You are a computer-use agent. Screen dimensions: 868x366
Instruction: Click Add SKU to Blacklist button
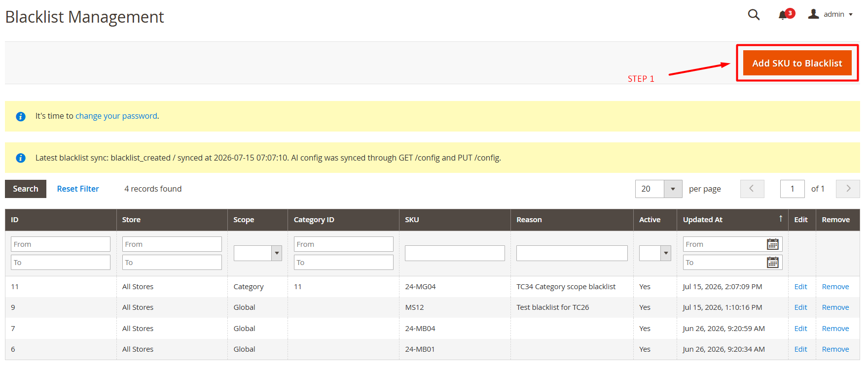(797, 63)
